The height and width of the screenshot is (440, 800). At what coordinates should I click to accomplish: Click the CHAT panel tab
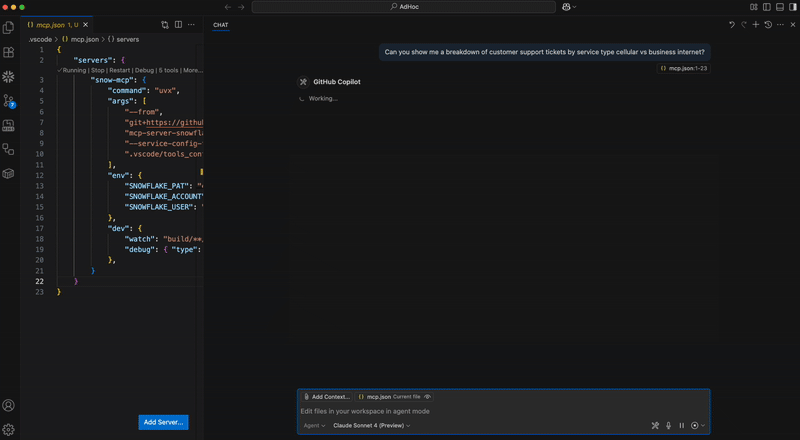(x=221, y=24)
